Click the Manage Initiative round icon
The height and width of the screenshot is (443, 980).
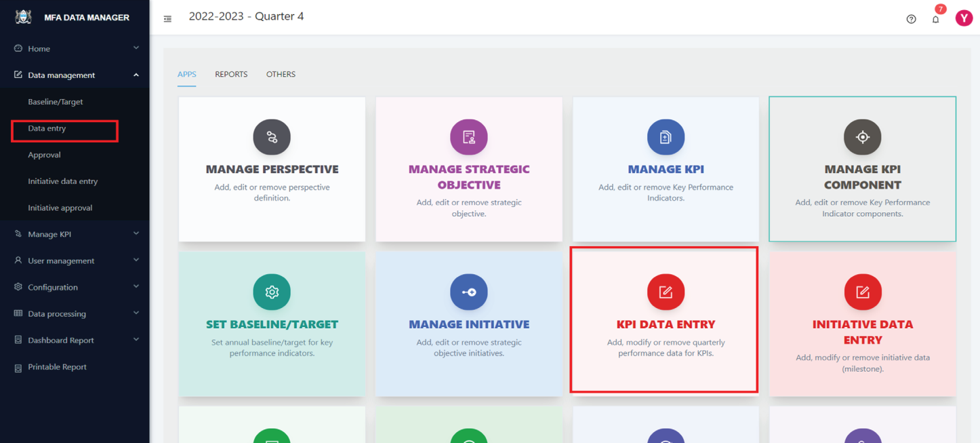[469, 292]
